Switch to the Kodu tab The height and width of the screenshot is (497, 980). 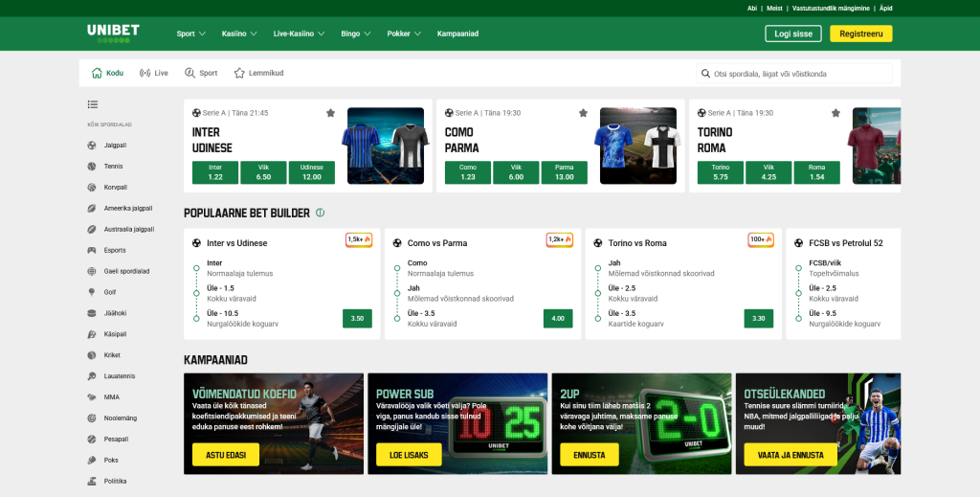[x=107, y=73]
